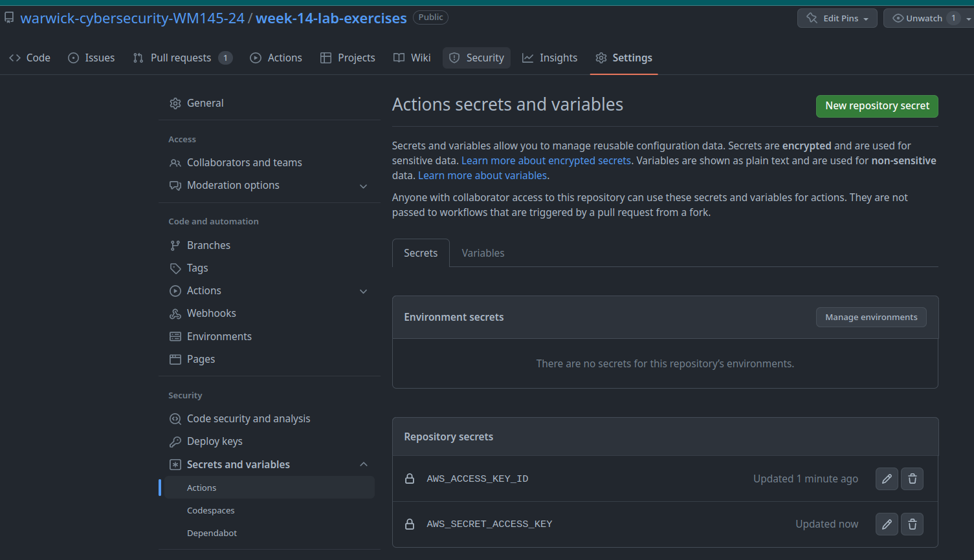Click the Moderation options comment icon
Viewport: 974px width, 560px height.
[x=175, y=186]
